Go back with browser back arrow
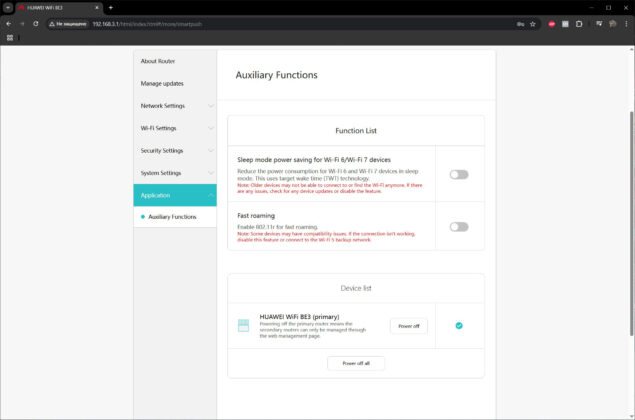This screenshot has width=635, height=420. tap(9, 24)
